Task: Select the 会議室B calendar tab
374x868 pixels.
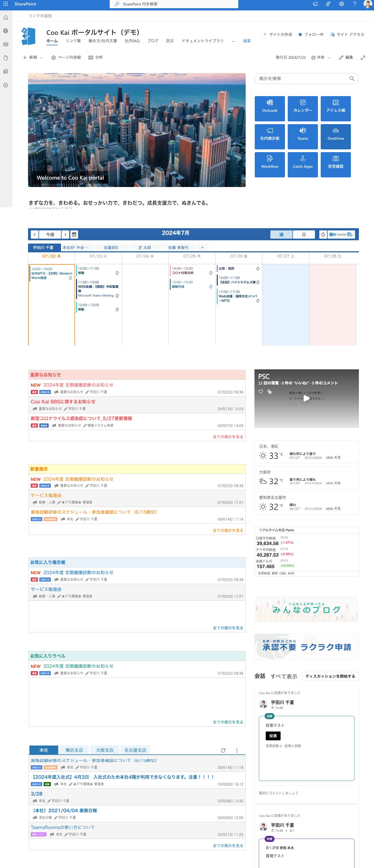Action: coord(111,247)
